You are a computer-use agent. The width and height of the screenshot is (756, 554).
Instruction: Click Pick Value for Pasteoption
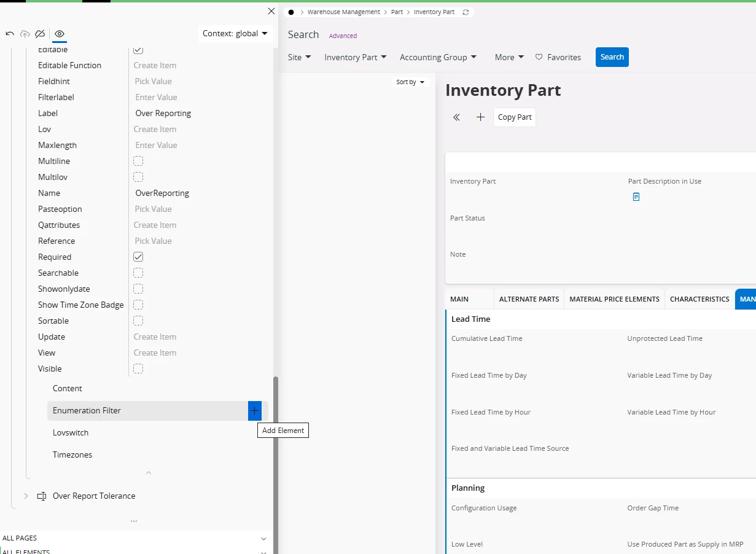point(153,209)
